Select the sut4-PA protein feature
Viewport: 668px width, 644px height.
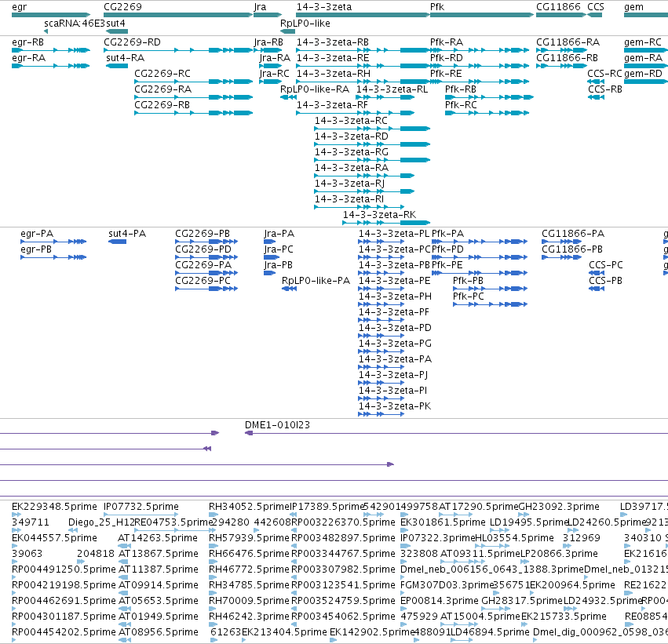pyautogui.click(x=117, y=242)
